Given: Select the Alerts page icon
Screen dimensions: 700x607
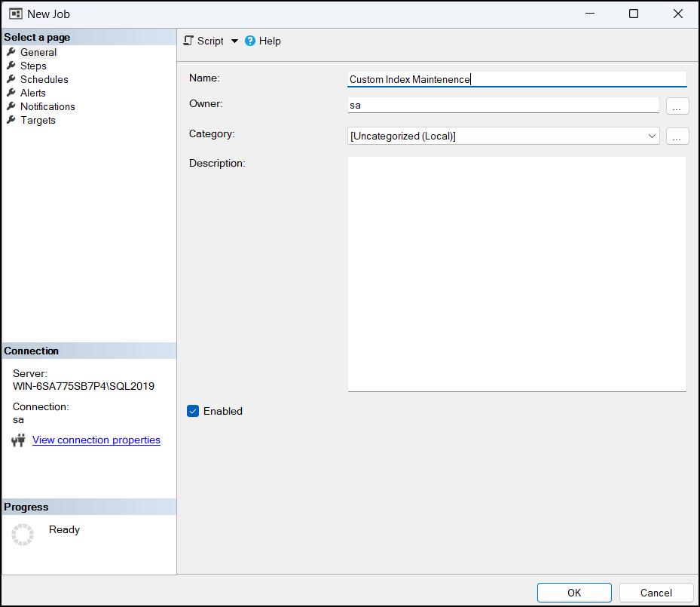Looking at the screenshot, I should pyautogui.click(x=11, y=93).
